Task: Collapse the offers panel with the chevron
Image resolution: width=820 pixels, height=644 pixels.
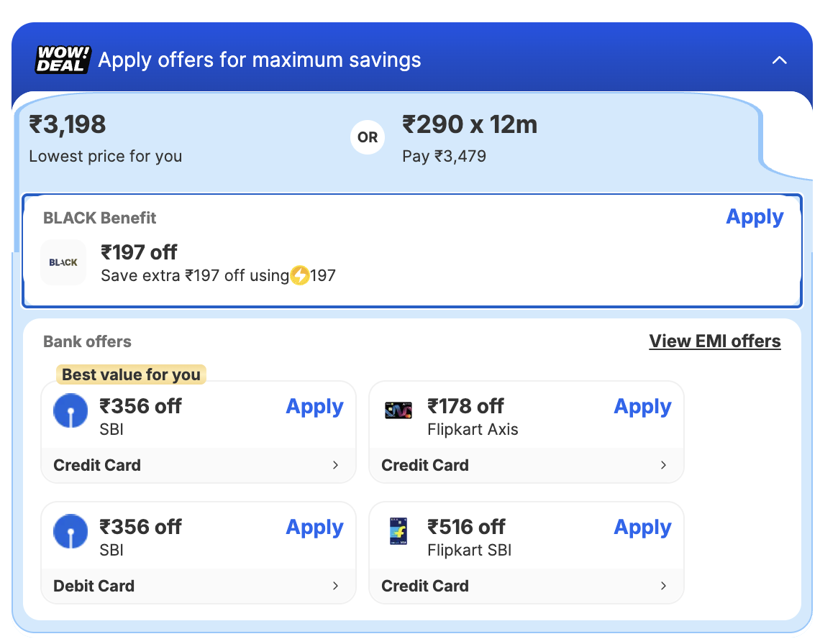Action: [780, 60]
